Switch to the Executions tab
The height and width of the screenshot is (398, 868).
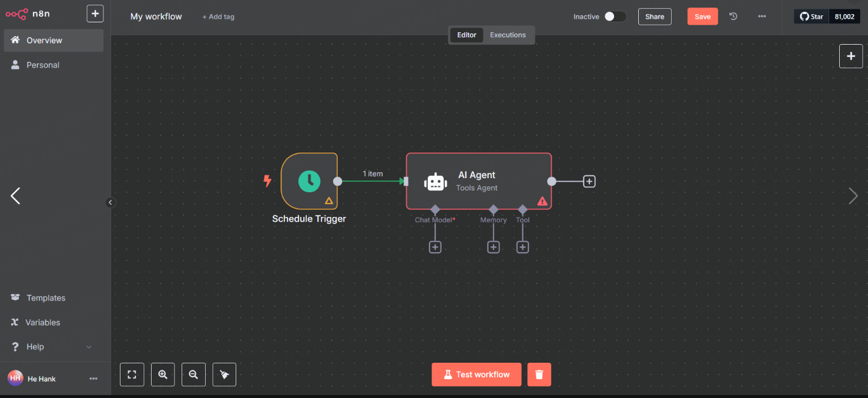[x=508, y=35]
